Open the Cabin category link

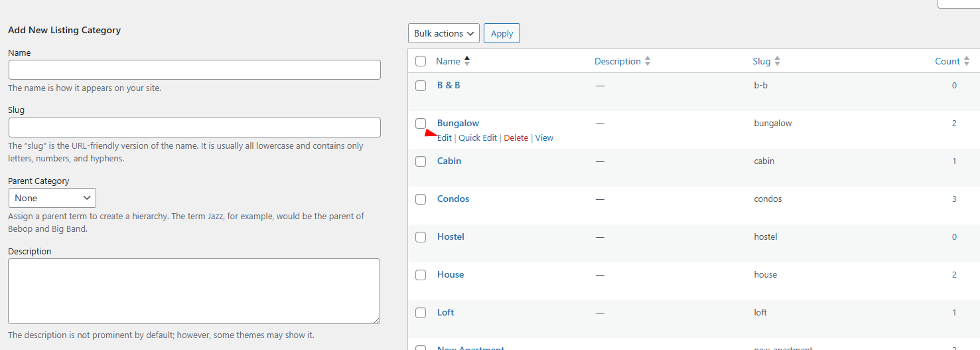pyautogui.click(x=449, y=161)
